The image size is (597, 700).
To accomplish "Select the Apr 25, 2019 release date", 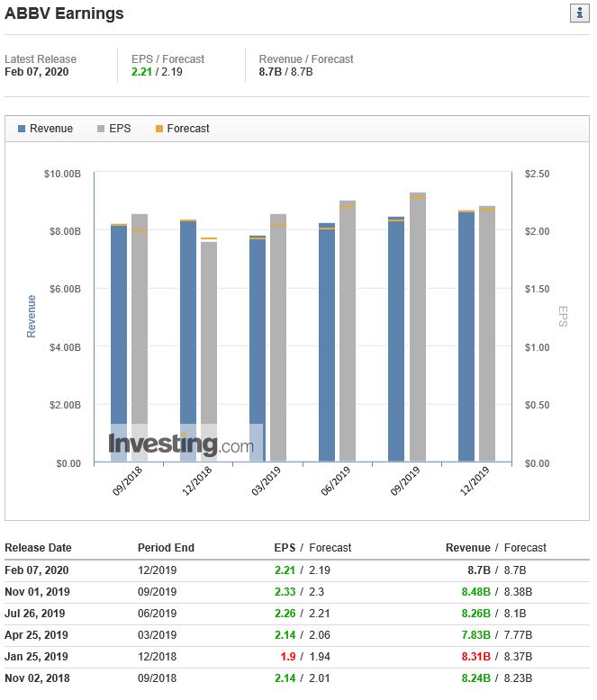I will pyautogui.click(x=36, y=635).
